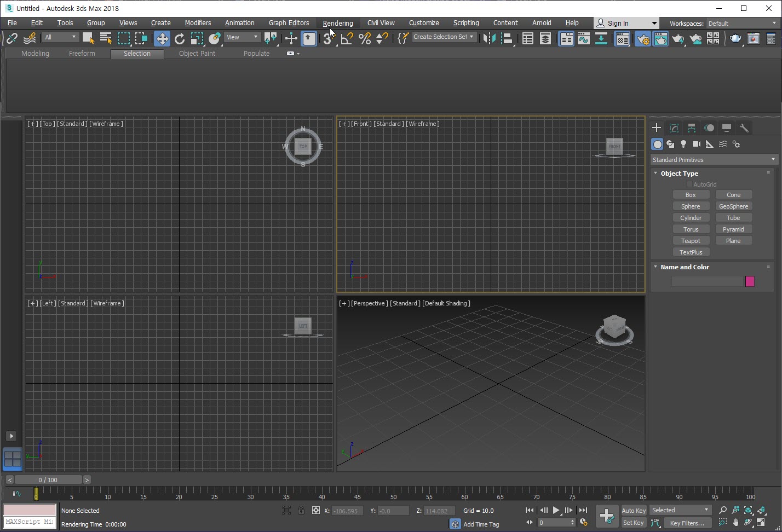Click the Torus primitive button
Screen dimensions: 782x532
click(x=691, y=229)
